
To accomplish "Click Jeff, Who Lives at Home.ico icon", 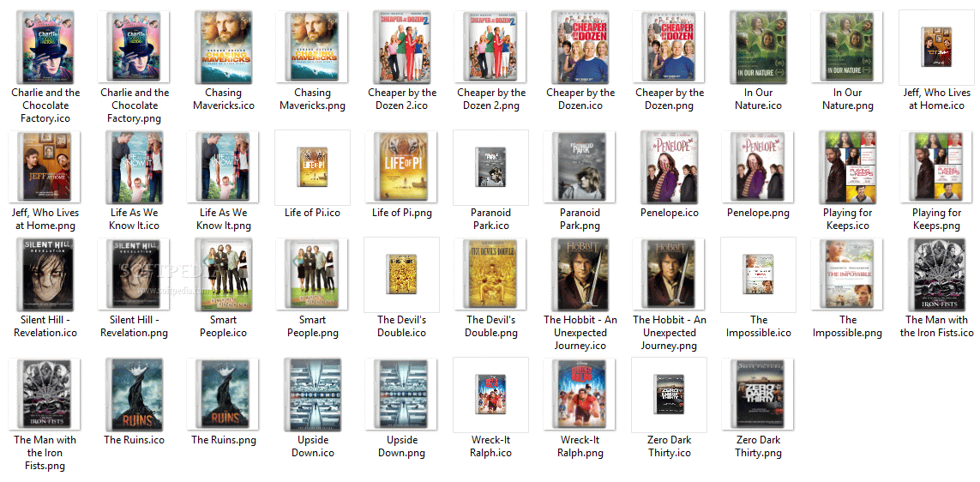I will tap(936, 47).
